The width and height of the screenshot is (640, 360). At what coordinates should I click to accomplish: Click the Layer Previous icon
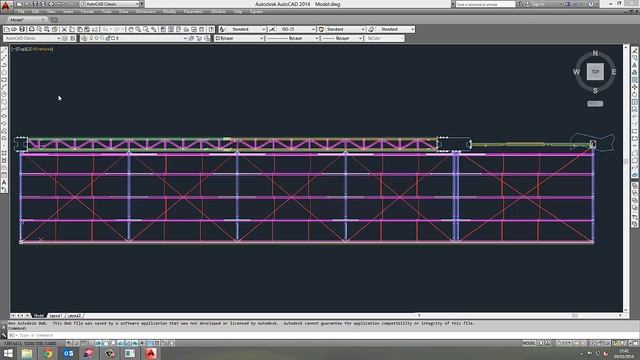tap(199, 38)
